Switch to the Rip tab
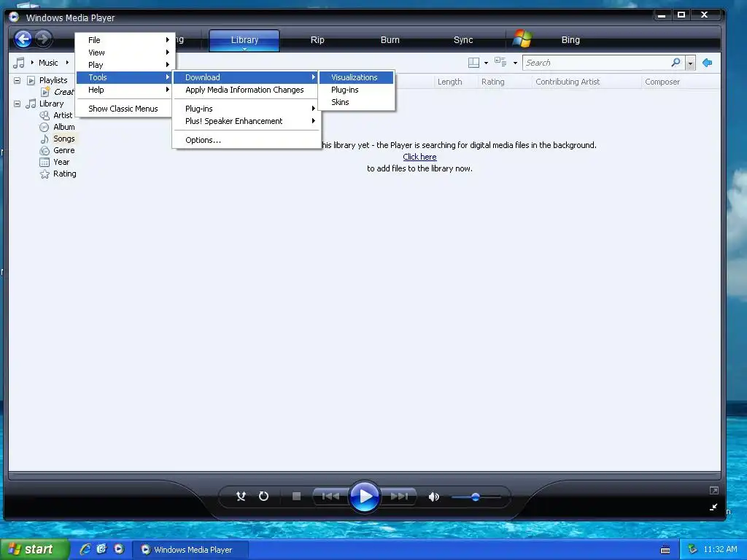 tap(317, 40)
